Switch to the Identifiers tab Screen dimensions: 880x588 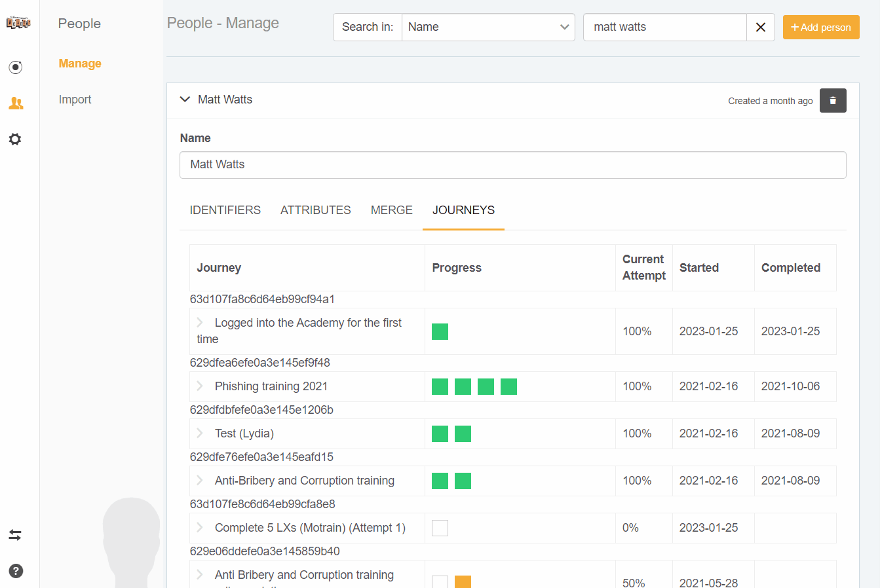[225, 210]
